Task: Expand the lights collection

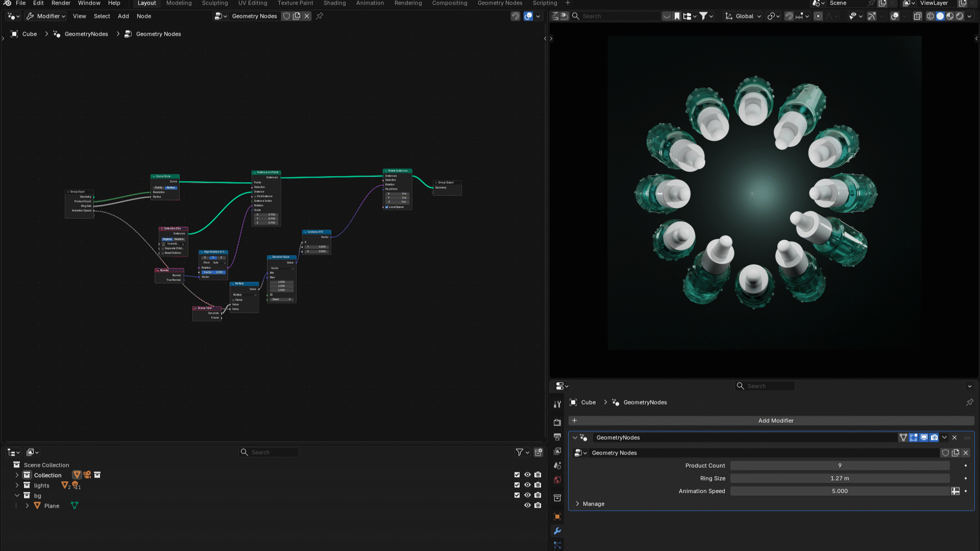Action: click(17, 485)
